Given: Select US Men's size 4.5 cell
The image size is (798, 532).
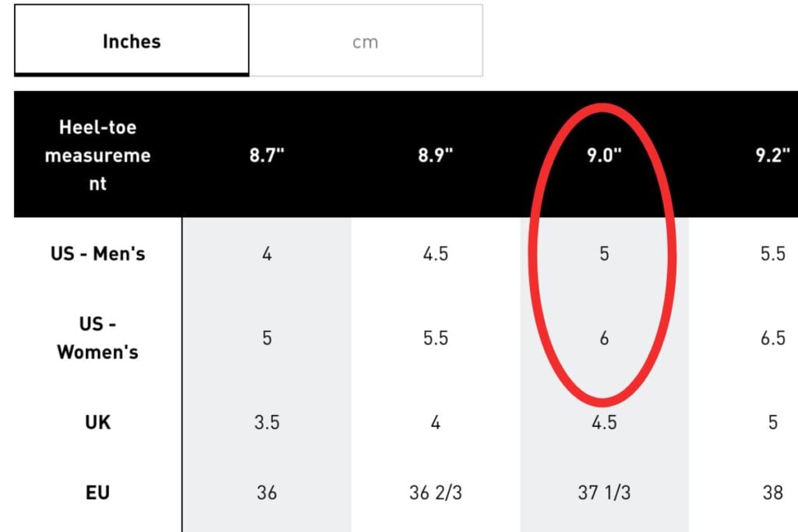Looking at the screenshot, I should pyautogui.click(x=436, y=253).
